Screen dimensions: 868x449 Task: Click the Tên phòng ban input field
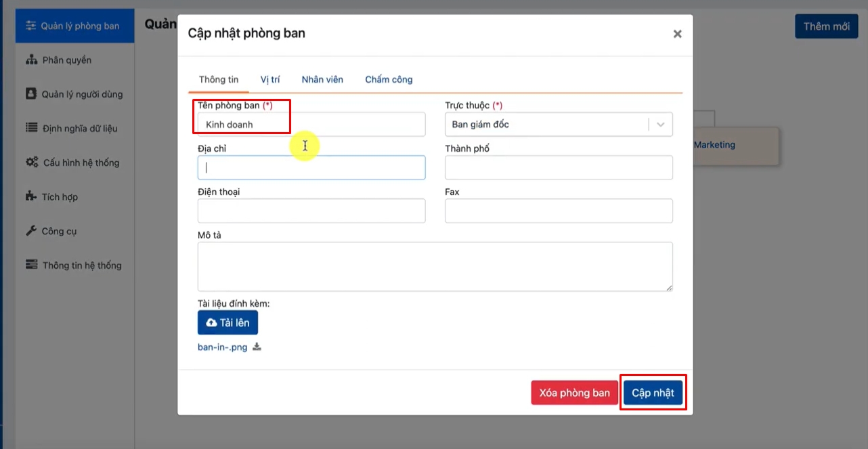[x=311, y=125]
